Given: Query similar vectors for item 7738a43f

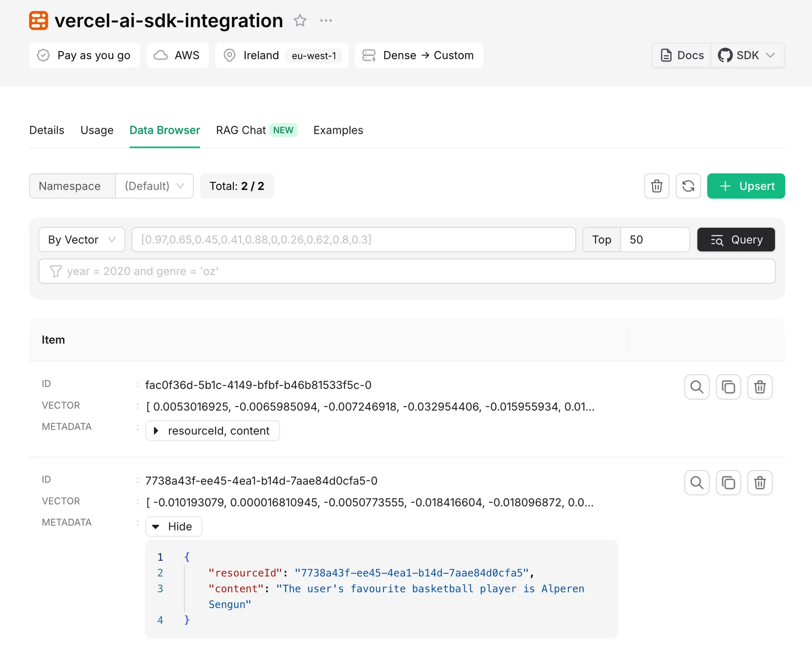Looking at the screenshot, I should [x=697, y=482].
